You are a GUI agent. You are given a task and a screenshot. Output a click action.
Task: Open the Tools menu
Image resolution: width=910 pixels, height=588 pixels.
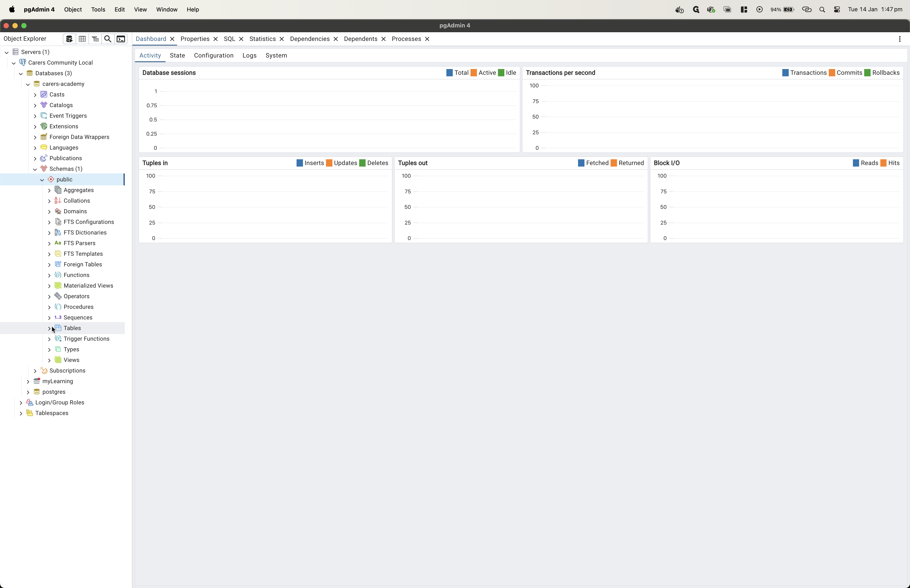98,10
